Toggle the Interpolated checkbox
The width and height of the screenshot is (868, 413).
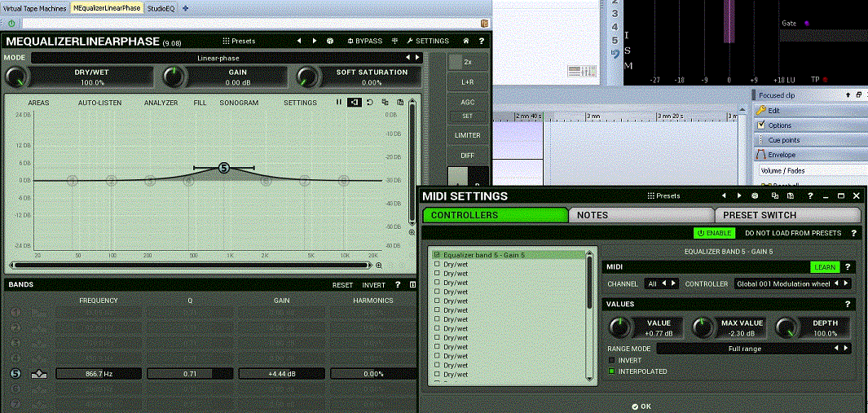pyautogui.click(x=612, y=371)
